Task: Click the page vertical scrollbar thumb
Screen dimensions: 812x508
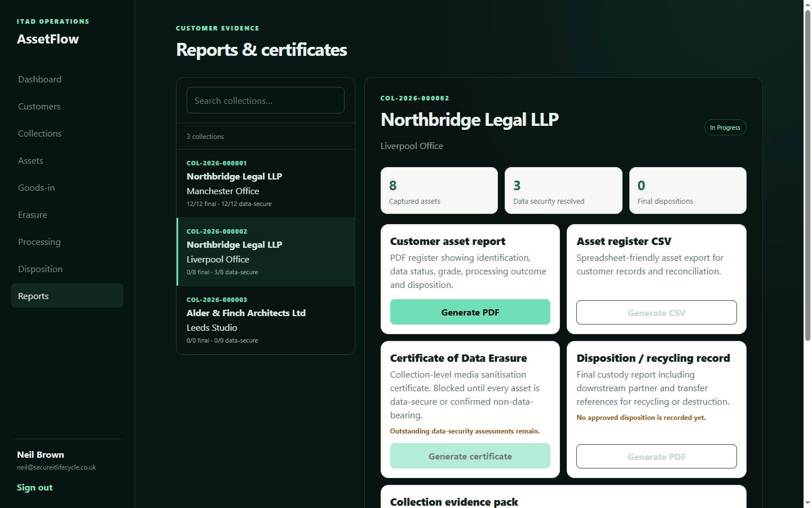Action: [x=807, y=175]
